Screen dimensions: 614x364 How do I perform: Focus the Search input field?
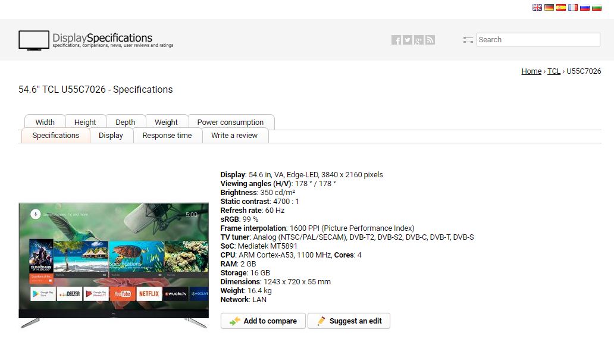click(538, 39)
